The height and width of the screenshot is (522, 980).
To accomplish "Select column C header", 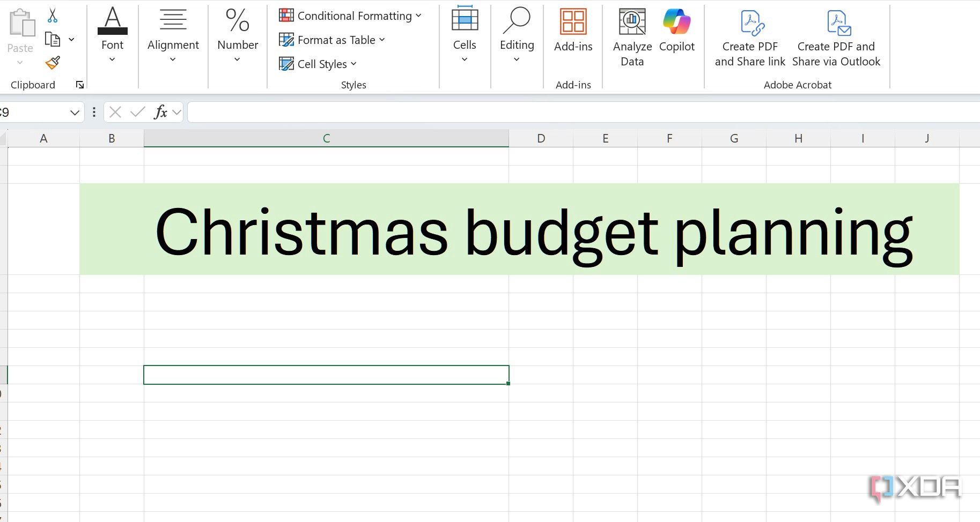I will (326, 138).
